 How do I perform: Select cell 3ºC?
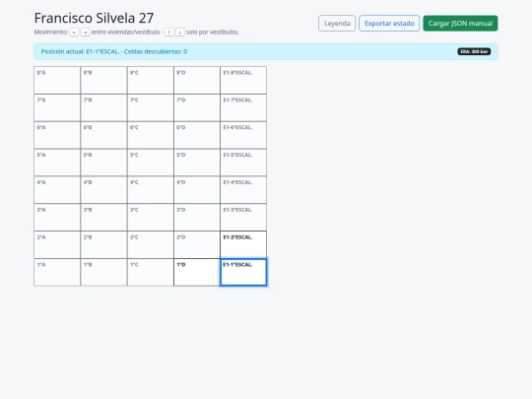(151, 218)
